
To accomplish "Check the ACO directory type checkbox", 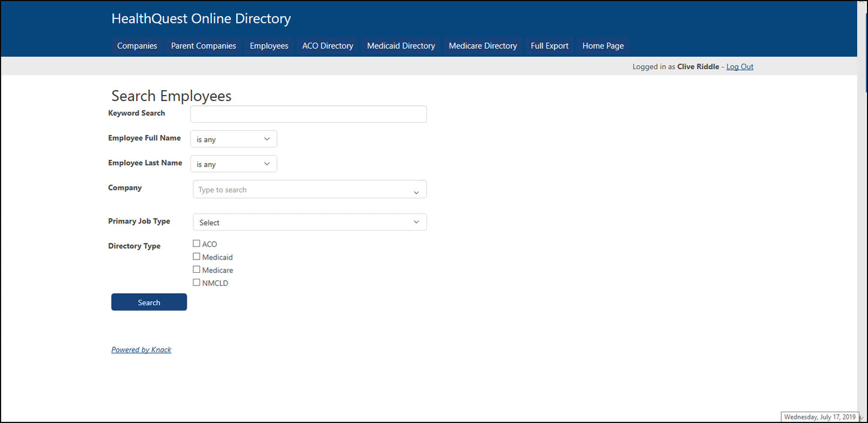I will click(x=196, y=243).
